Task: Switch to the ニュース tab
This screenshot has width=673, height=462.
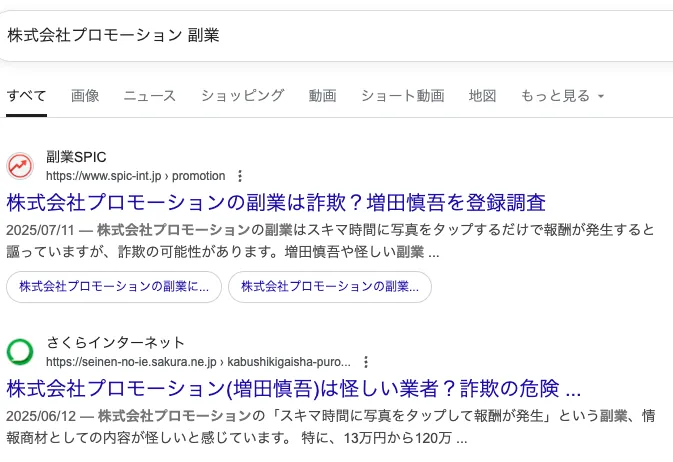Action: 150,96
